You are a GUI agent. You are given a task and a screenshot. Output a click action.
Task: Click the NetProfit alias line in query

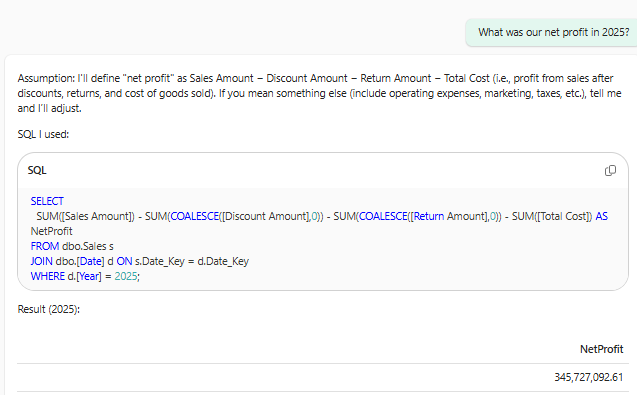coord(52,231)
